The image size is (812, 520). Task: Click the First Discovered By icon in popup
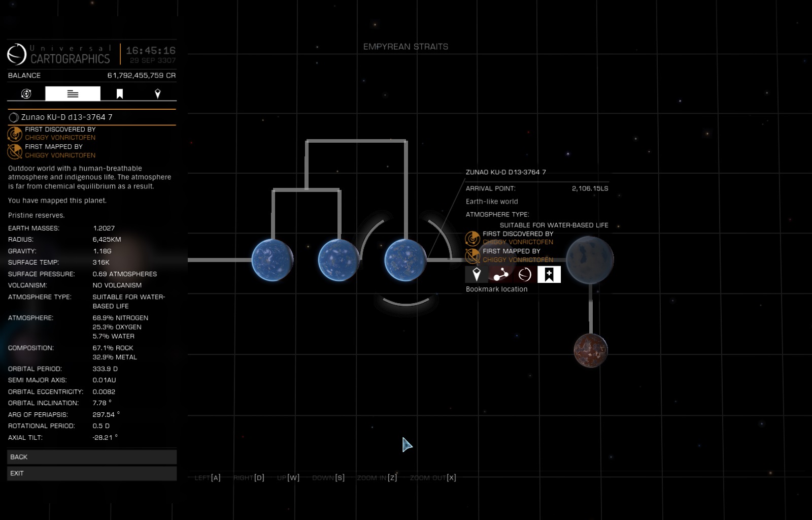pos(472,238)
